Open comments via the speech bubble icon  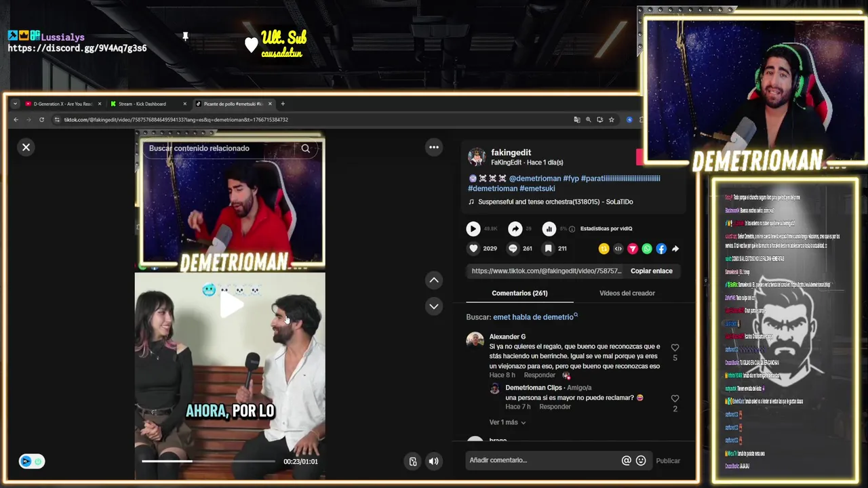tap(513, 249)
